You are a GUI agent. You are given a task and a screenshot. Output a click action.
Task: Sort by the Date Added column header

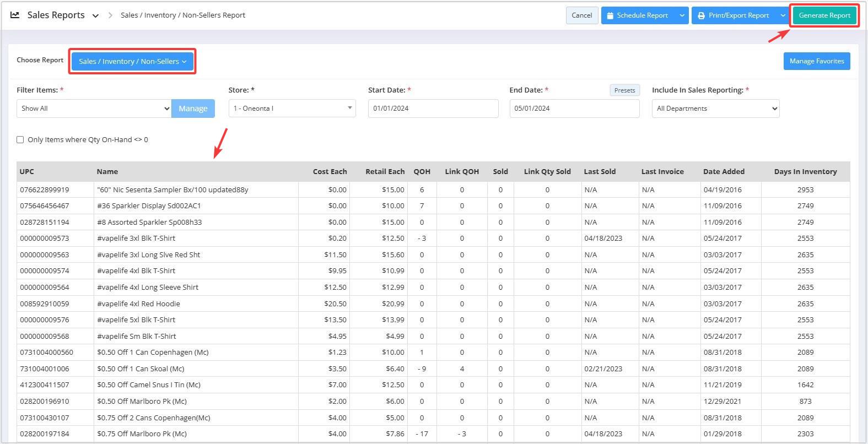coord(724,172)
